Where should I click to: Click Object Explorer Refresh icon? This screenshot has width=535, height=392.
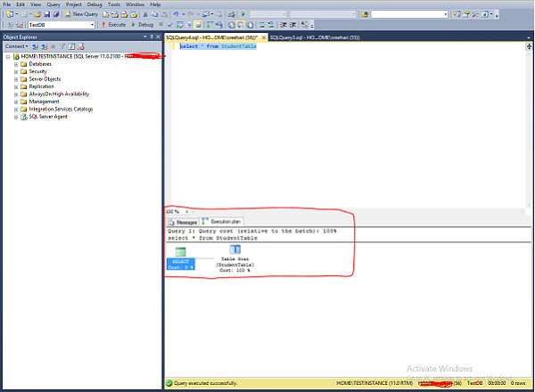[x=71, y=46]
